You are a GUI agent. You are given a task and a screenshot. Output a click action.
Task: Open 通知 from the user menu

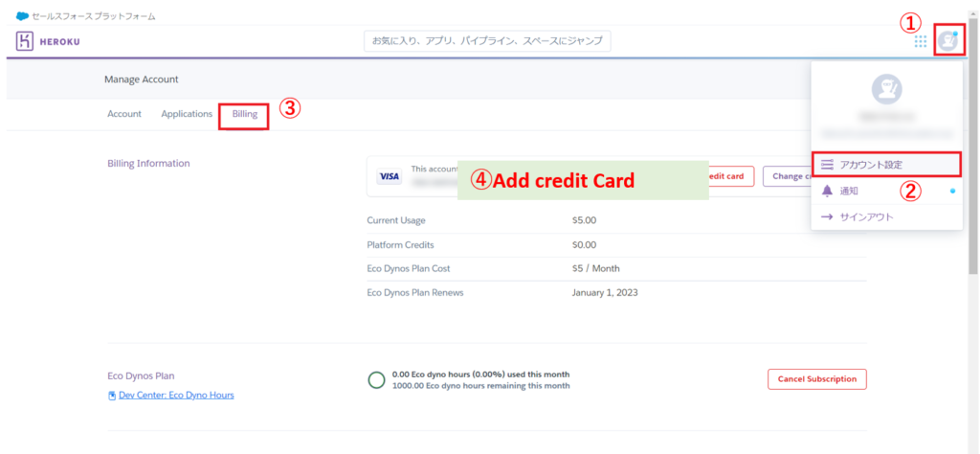[849, 192]
